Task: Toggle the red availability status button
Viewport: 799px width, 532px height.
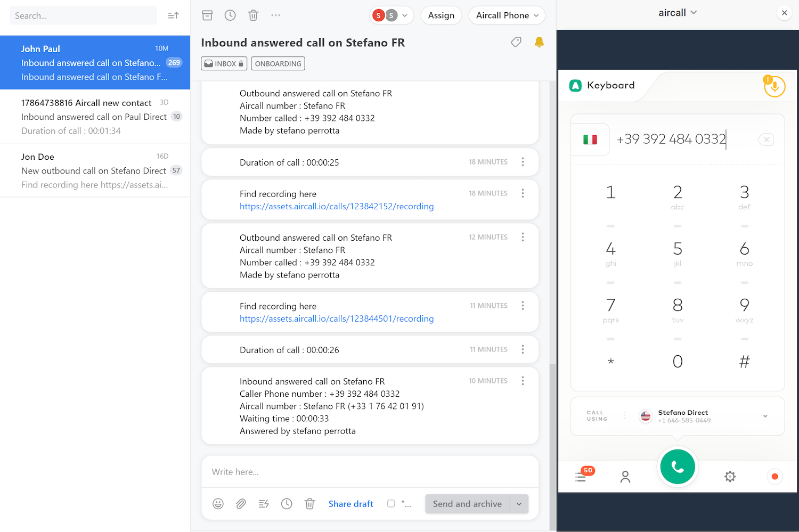Action: point(774,477)
